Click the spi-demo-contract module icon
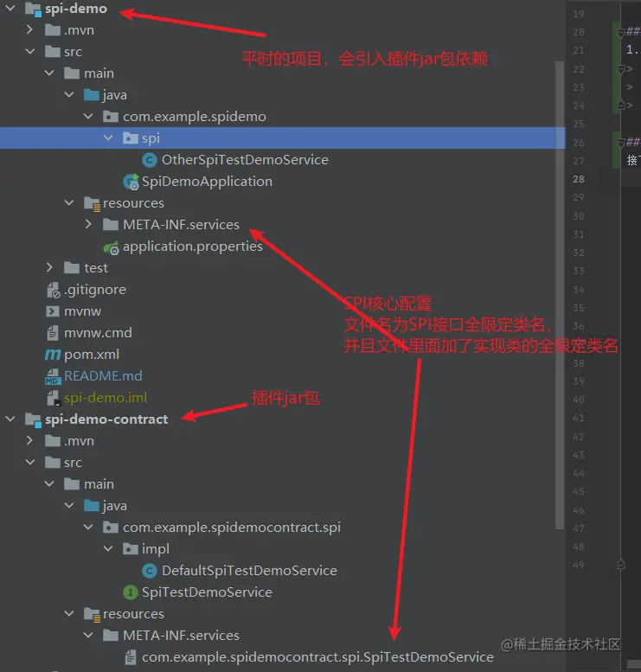Viewport: 641px width, 672px height. [33, 420]
